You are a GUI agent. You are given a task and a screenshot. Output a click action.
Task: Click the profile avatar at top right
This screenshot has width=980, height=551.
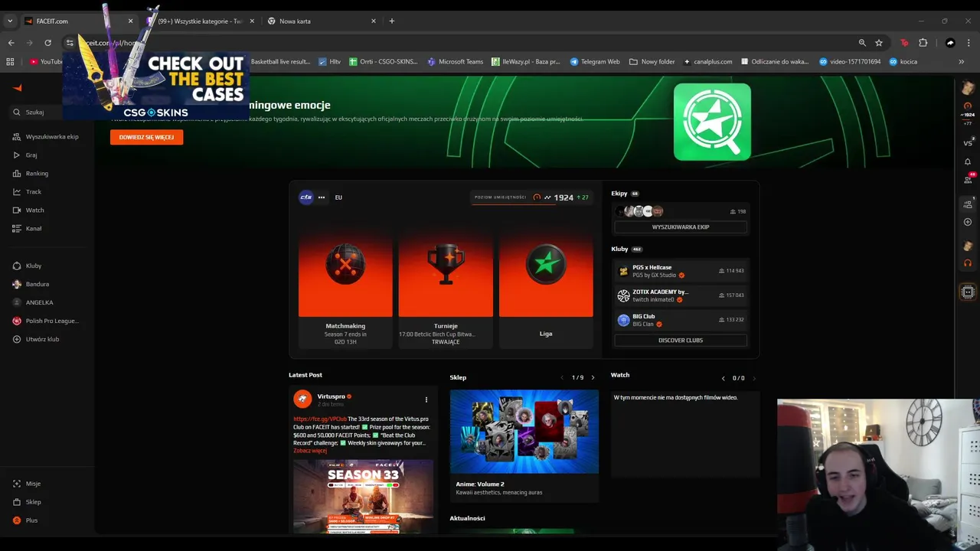click(x=968, y=89)
